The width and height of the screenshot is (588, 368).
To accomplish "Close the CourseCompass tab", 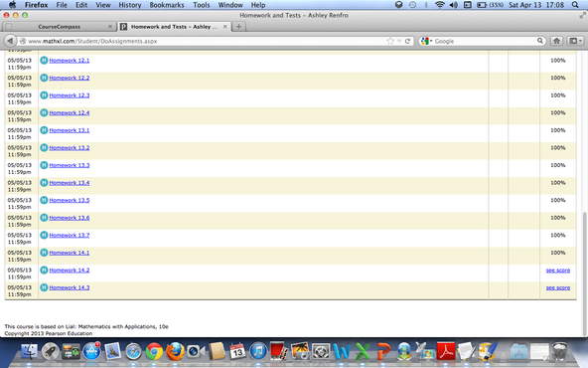I will tap(110, 27).
